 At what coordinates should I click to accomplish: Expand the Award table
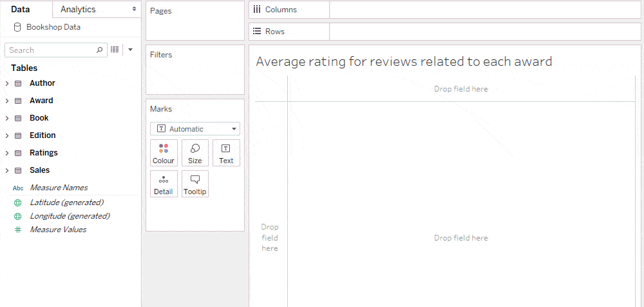coord(7,101)
